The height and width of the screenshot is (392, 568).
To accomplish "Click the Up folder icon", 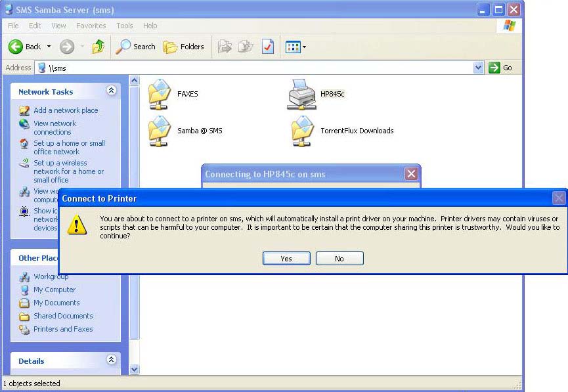I will coord(98,47).
